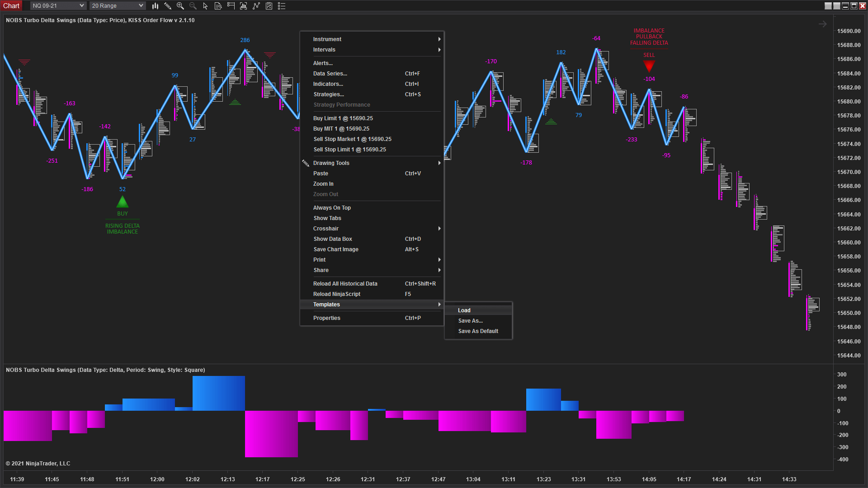Expand the Share submenu
868x488 pixels.
(372, 270)
